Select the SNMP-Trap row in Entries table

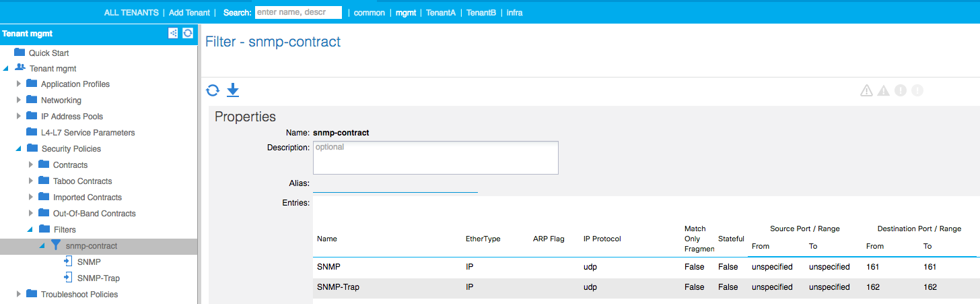[x=645, y=287]
